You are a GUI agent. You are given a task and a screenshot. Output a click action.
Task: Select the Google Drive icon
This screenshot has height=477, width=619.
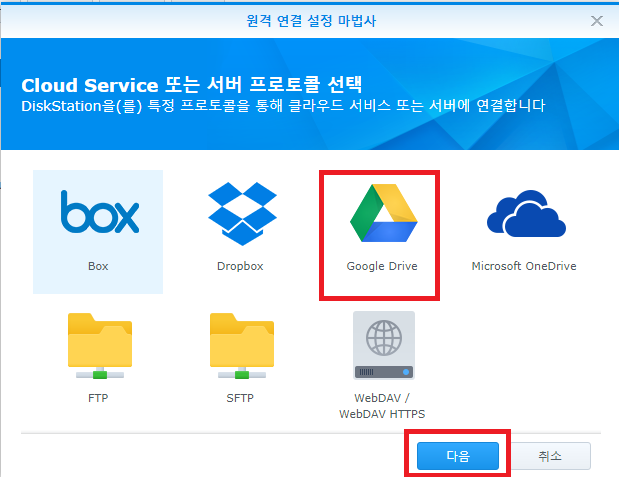point(383,213)
